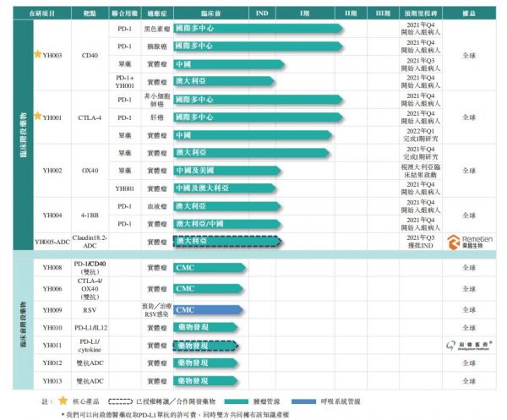
Task: Select the 預期里程碑 column header
Action: pyautogui.click(x=420, y=14)
